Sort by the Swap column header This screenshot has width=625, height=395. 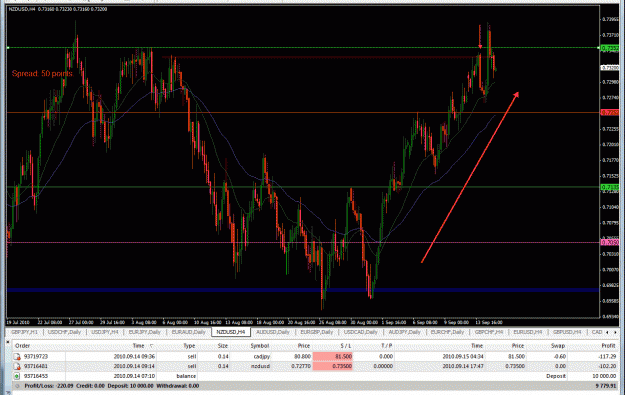558,346
